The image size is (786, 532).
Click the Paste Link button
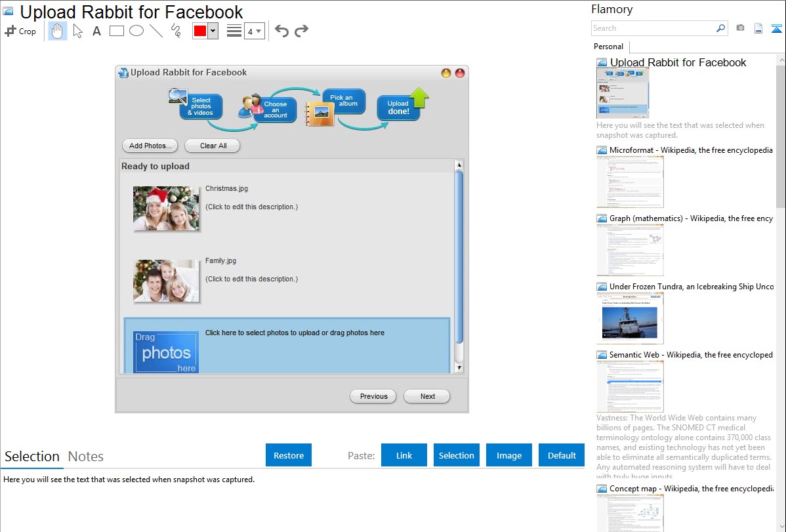tap(404, 455)
